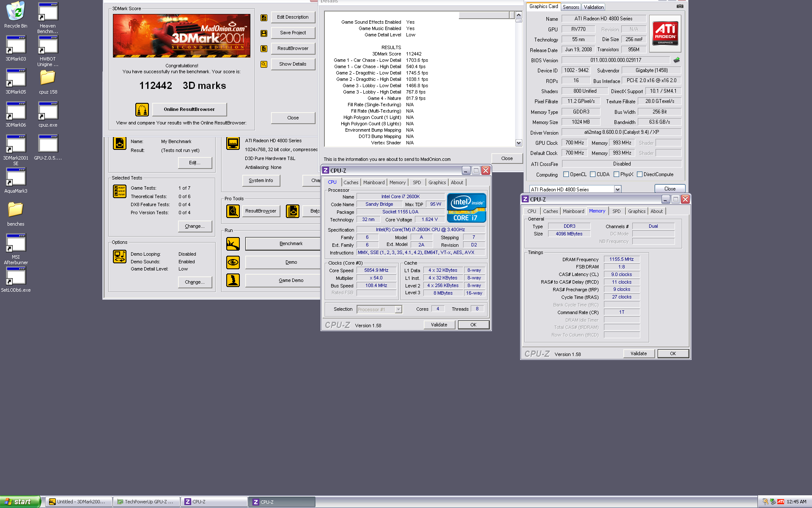Click the Show Details button

tap(293, 64)
